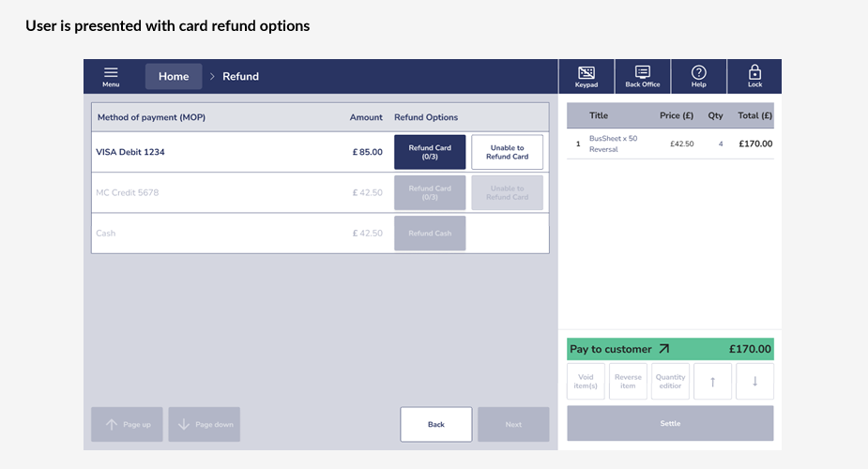This screenshot has height=469, width=868.
Task: Click the quantity value 4 in basket
Action: click(x=721, y=144)
